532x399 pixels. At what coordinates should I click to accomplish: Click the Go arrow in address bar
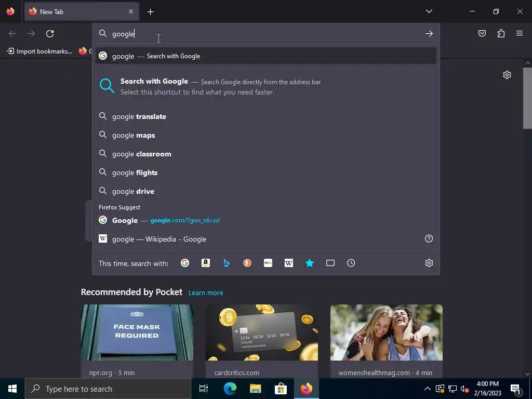[x=429, y=34]
